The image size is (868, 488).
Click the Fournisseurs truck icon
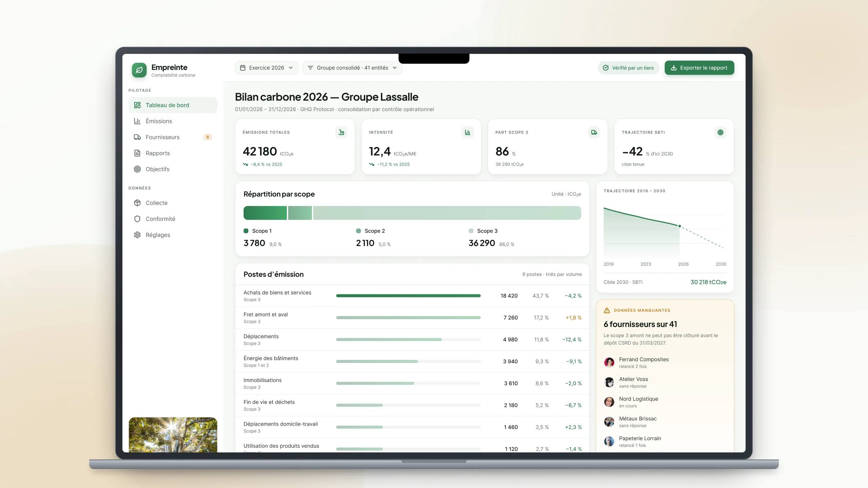pos(137,137)
